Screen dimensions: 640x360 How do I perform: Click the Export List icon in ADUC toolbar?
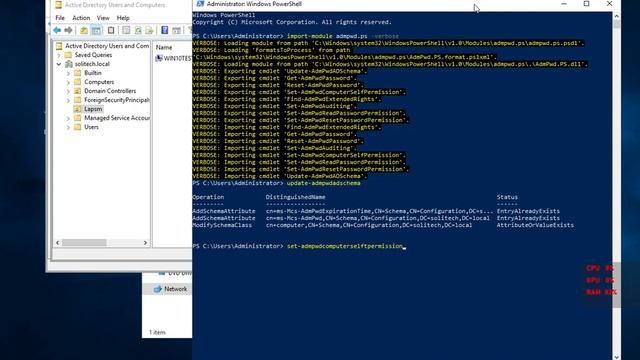pos(149,31)
